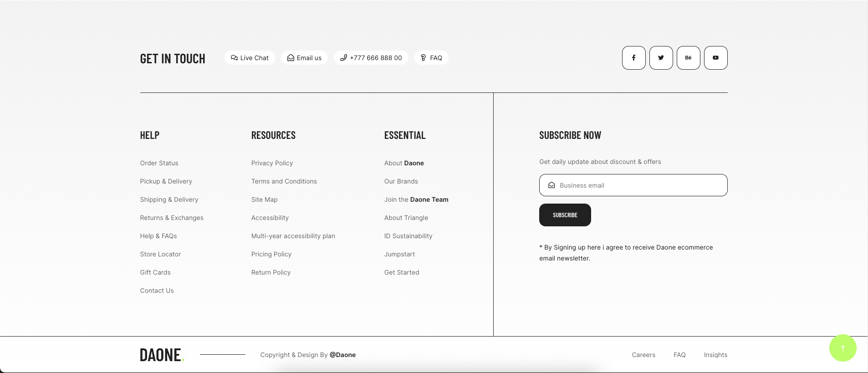The height and width of the screenshot is (373, 868).
Task: Open the Twitter social icon
Action: coord(661,58)
